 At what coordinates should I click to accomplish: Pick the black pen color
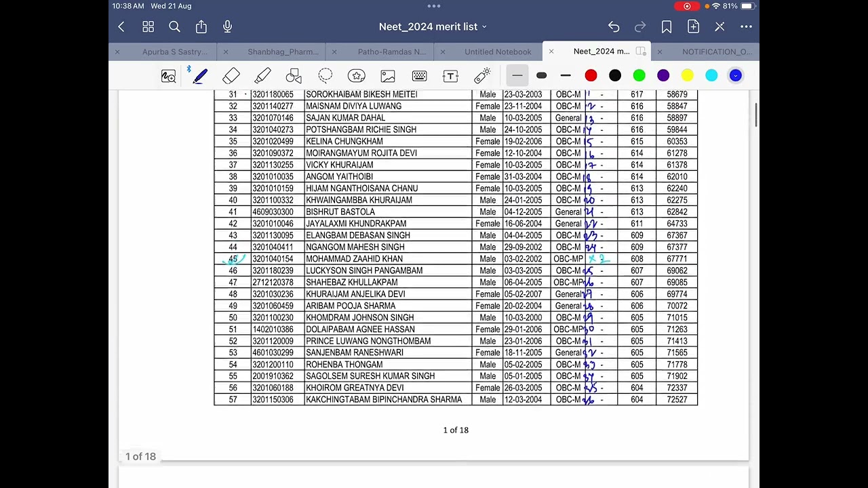coord(615,76)
